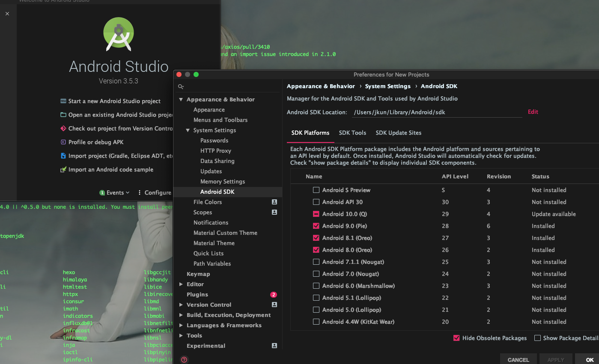Click the Import Android code sample icon
Screen dimensions: 599x364
[63, 169]
